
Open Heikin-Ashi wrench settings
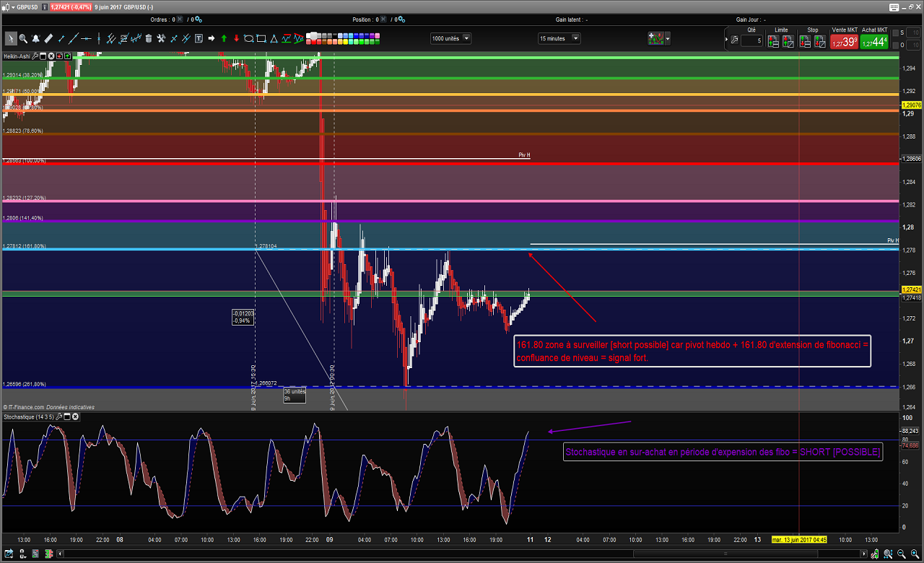click(x=35, y=55)
